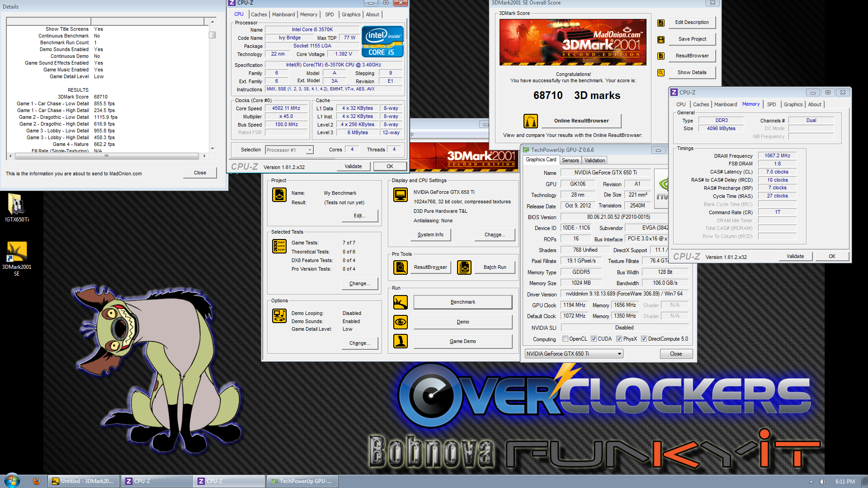
Task: Click the Game Demo joystick icon
Action: (x=401, y=342)
